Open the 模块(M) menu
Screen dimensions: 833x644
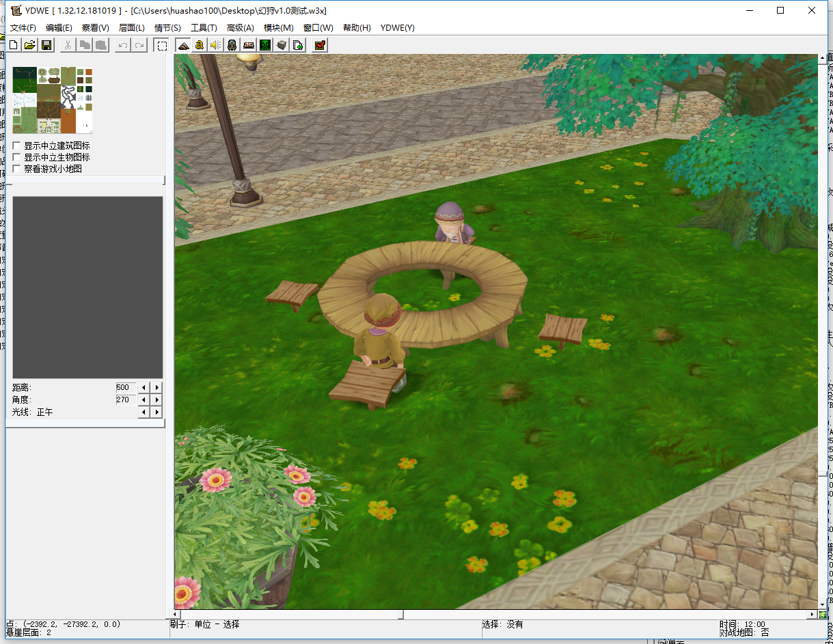[x=278, y=28]
